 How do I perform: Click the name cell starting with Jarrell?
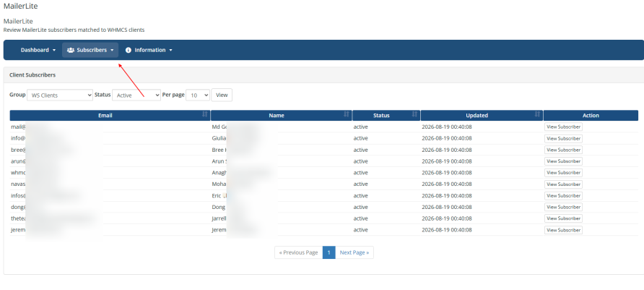coord(282,218)
